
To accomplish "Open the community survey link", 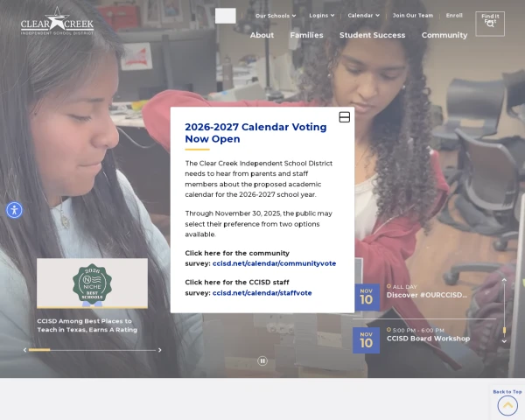I will pyautogui.click(x=274, y=263).
